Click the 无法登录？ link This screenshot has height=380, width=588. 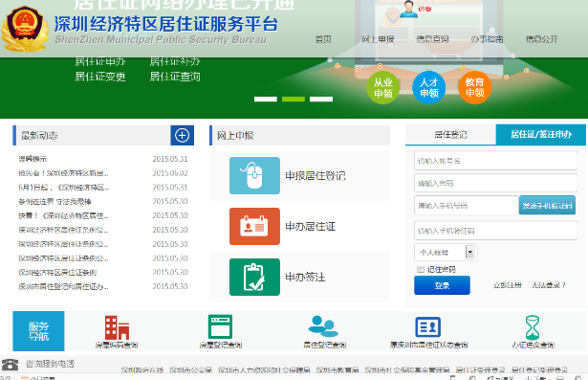point(548,285)
